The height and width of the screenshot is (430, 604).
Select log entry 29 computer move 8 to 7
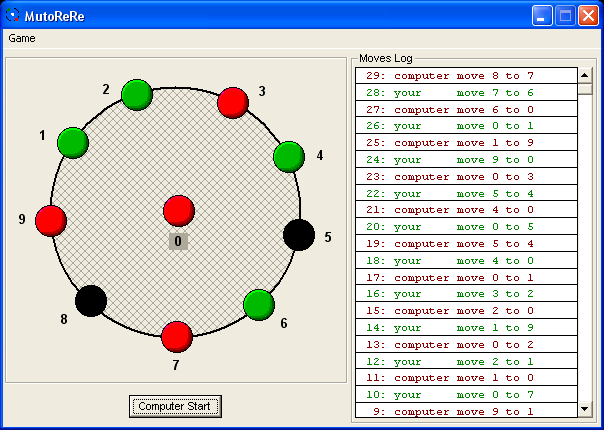(x=466, y=76)
